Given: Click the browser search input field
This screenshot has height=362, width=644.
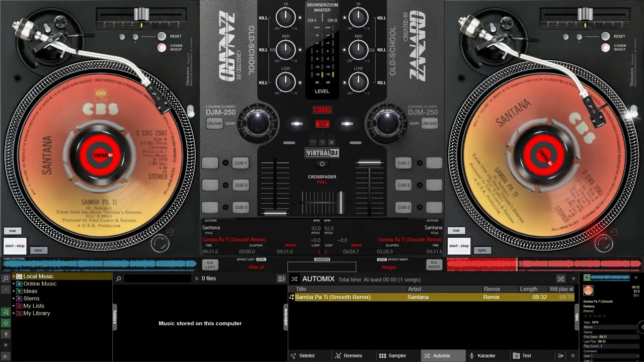Looking at the screenshot, I should coord(159,279).
